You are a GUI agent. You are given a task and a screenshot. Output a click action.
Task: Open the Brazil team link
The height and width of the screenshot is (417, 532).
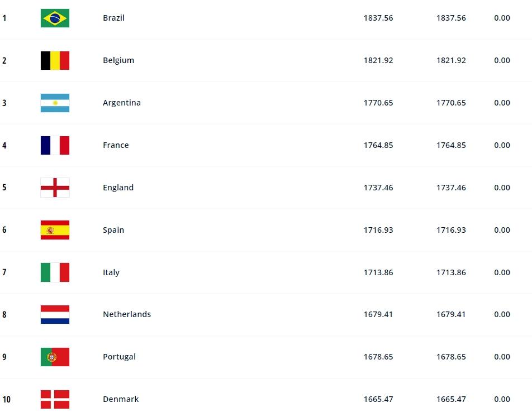[x=113, y=18]
